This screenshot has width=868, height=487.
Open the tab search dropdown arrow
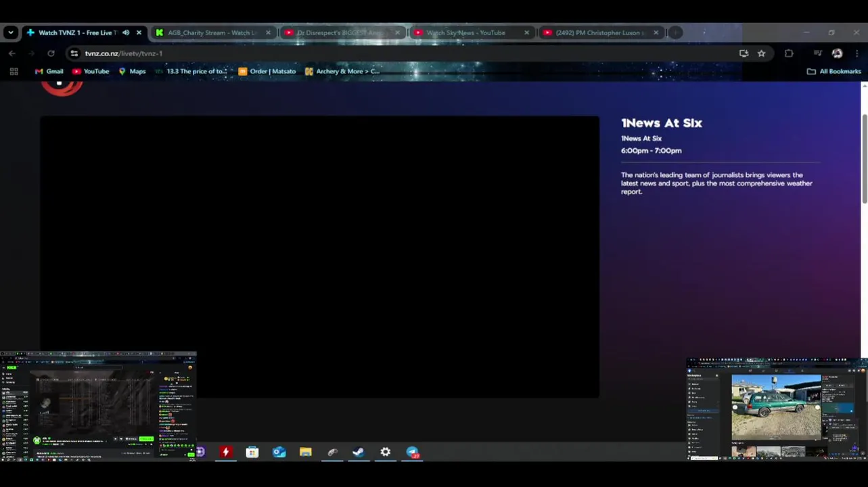tap(10, 32)
